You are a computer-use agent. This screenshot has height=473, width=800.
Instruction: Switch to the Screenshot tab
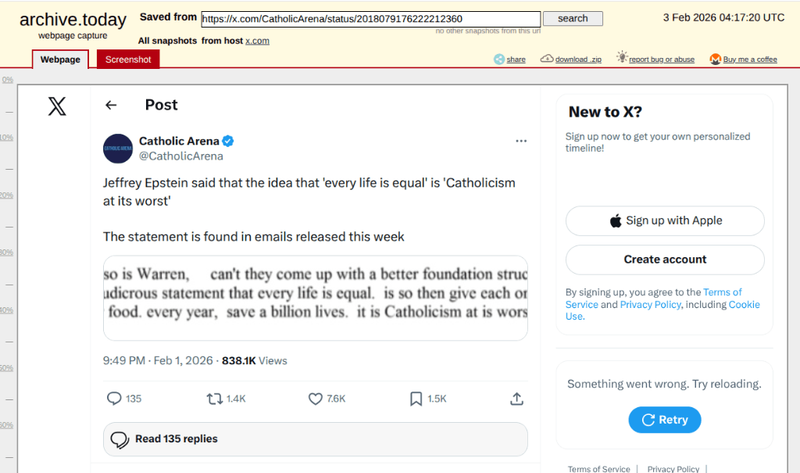pyautogui.click(x=128, y=59)
